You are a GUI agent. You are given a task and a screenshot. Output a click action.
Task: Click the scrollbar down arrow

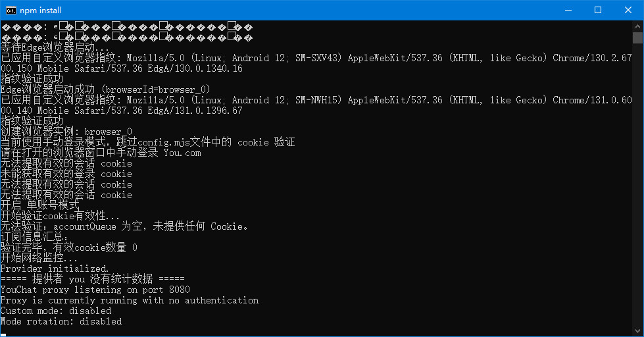637,331
